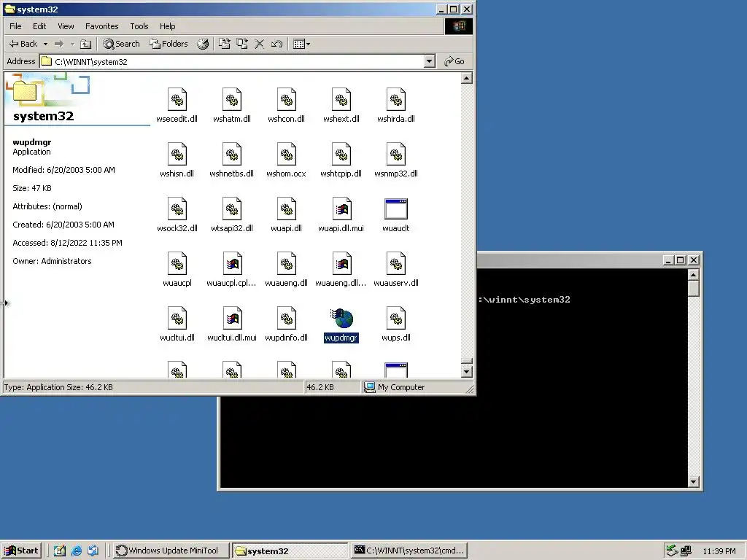Switch to Windows Update MiniTool taskbar button
This screenshot has width=747, height=560.
click(x=171, y=551)
